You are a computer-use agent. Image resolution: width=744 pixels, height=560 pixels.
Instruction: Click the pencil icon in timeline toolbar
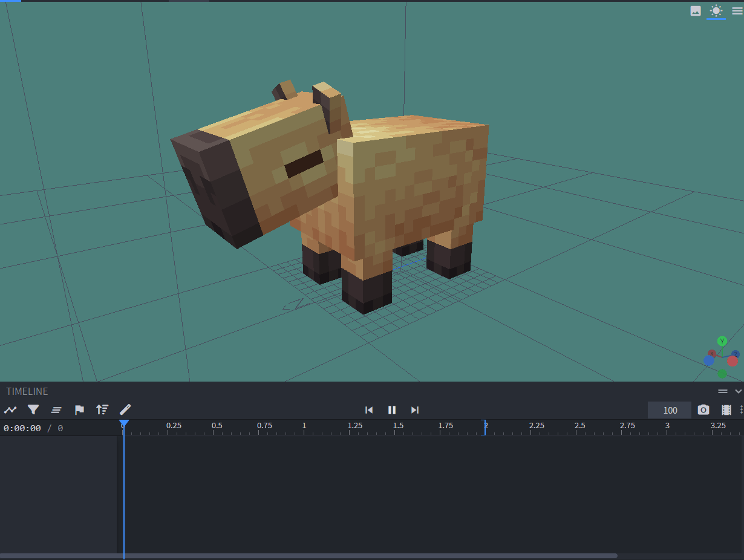tap(125, 410)
